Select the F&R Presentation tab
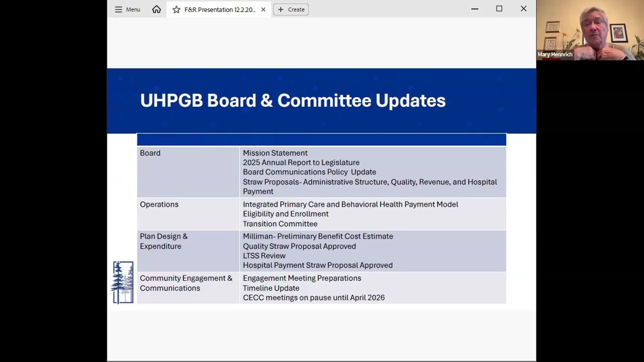644x362 pixels. [219, 10]
